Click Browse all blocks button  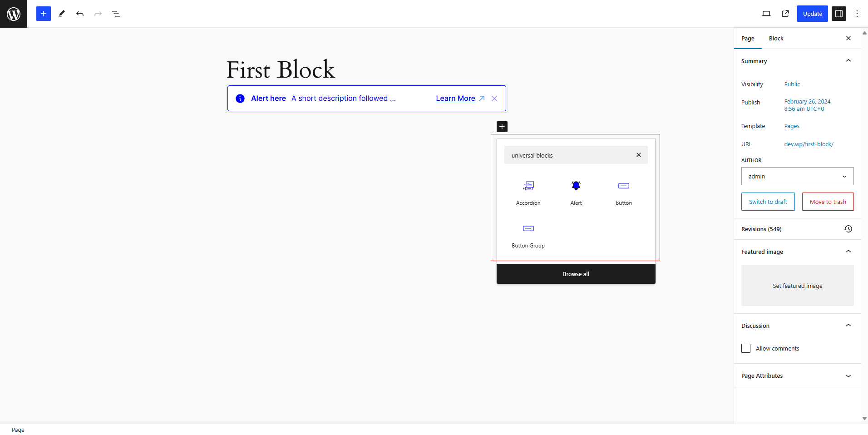coord(576,274)
